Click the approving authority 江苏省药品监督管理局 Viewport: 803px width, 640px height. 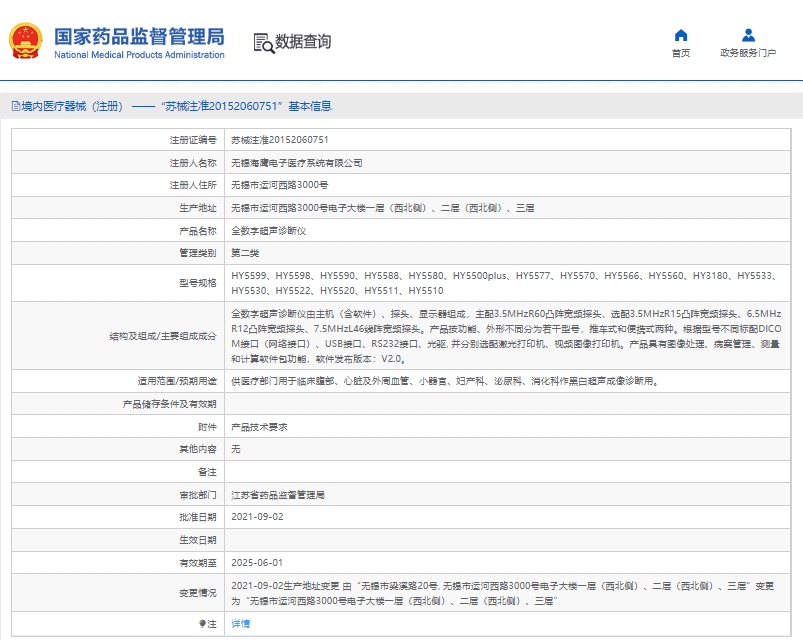(278, 495)
